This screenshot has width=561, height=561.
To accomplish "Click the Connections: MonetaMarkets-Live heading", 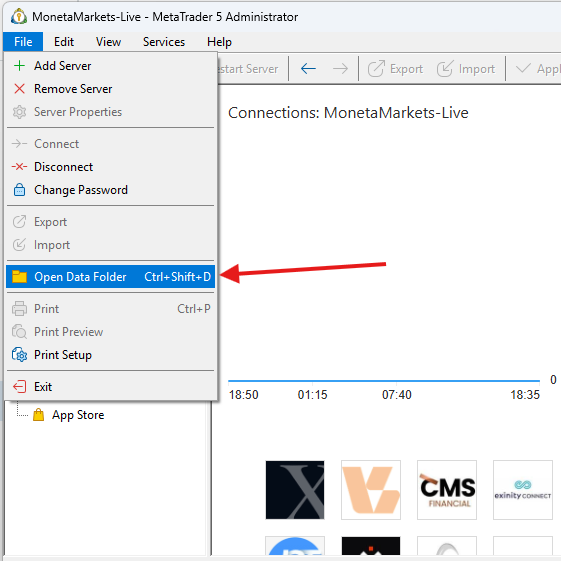I will pyautogui.click(x=348, y=113).
